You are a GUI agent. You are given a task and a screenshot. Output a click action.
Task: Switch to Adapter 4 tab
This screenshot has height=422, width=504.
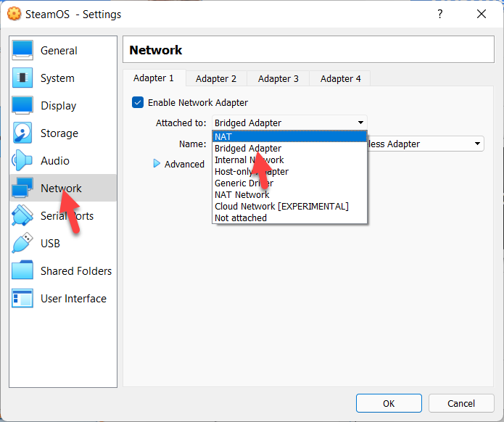point(340,78)
